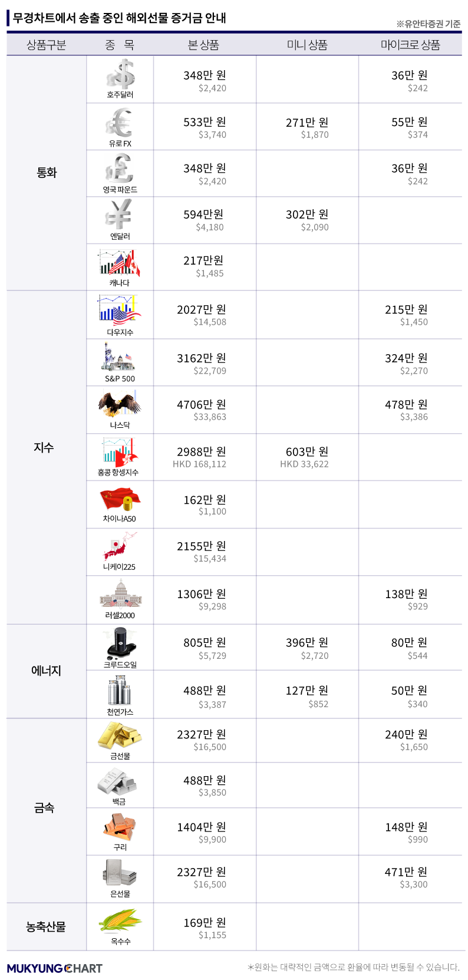Click the 미니 상품 column header
This screenshot has width=468, height=980.
point(307,45)
